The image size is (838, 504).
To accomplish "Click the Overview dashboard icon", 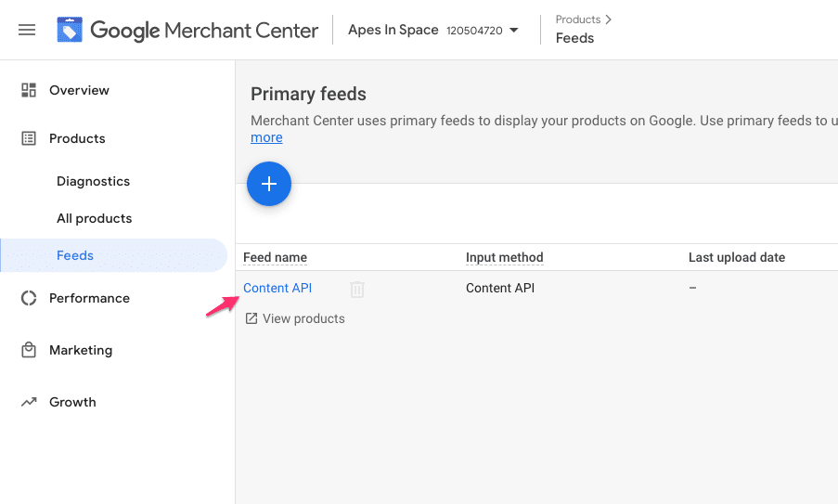I will tap(29, 90).
